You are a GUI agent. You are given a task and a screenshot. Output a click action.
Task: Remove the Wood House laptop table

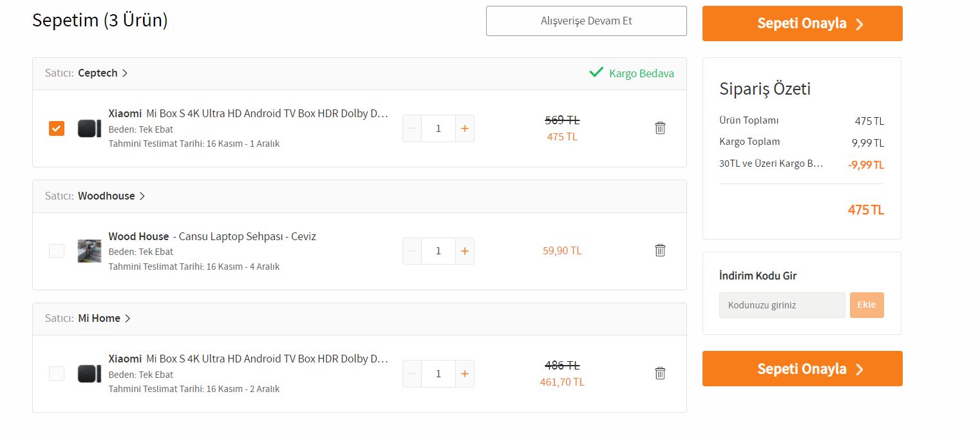coord(660,250)
